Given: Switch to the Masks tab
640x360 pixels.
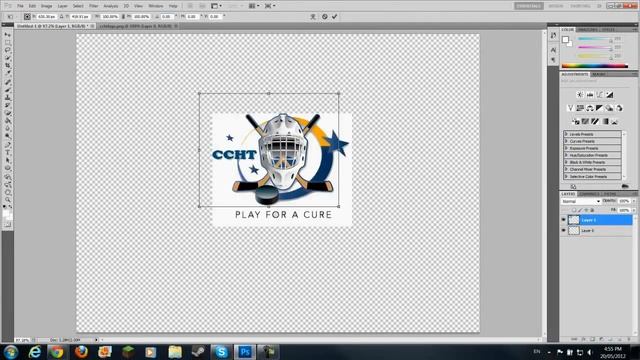Looking at the screenshot, I should coord(599,74).
